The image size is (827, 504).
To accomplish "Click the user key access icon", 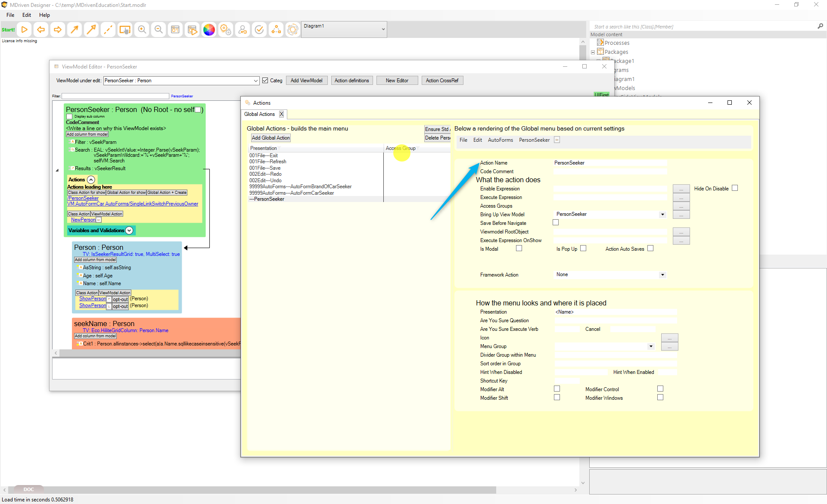I will click(x=243, y=30).
